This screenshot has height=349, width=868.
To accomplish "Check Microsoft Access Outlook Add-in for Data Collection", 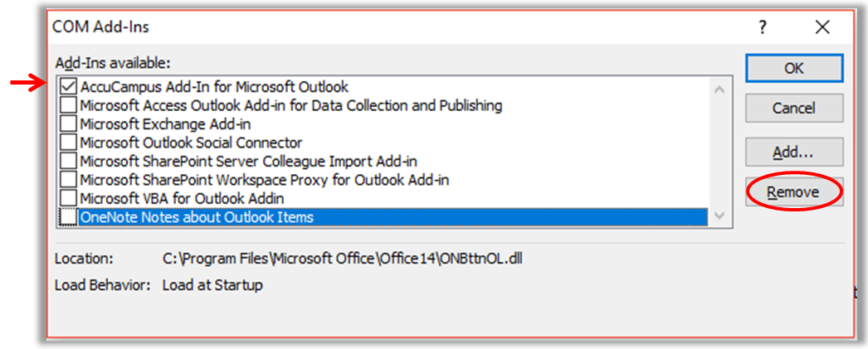I will point(69,105).
